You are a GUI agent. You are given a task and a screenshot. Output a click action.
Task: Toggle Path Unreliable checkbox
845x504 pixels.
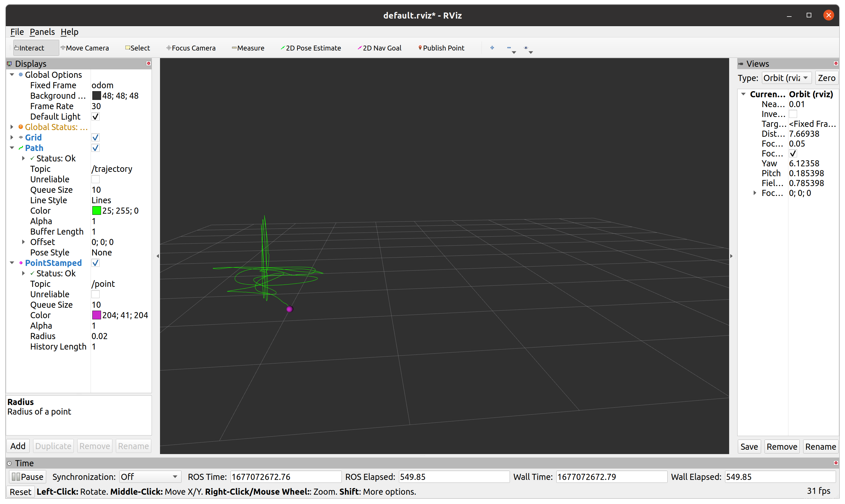pos(96,179)
